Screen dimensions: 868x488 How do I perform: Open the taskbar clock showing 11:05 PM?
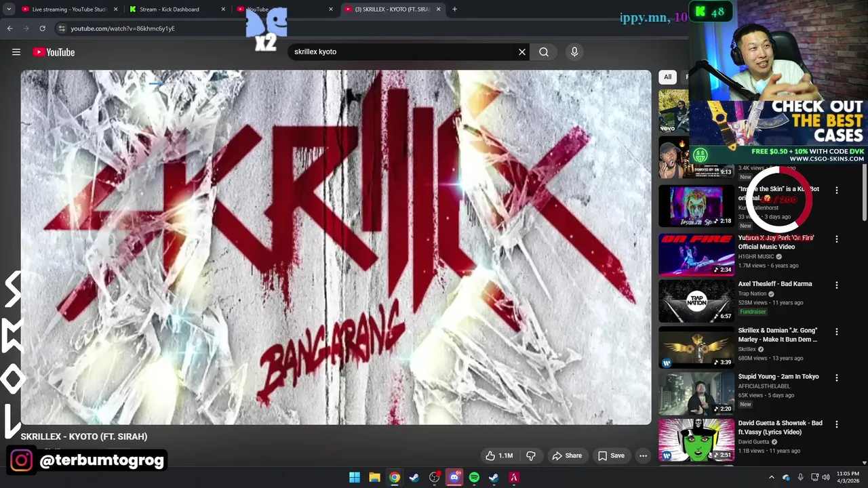point(848,477)
